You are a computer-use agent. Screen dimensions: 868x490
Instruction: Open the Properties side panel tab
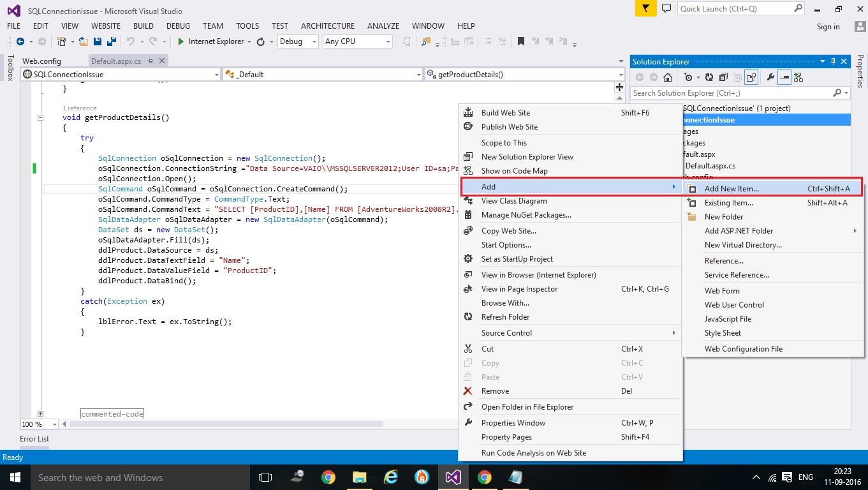pyautogui.click(x=860, y=71)
